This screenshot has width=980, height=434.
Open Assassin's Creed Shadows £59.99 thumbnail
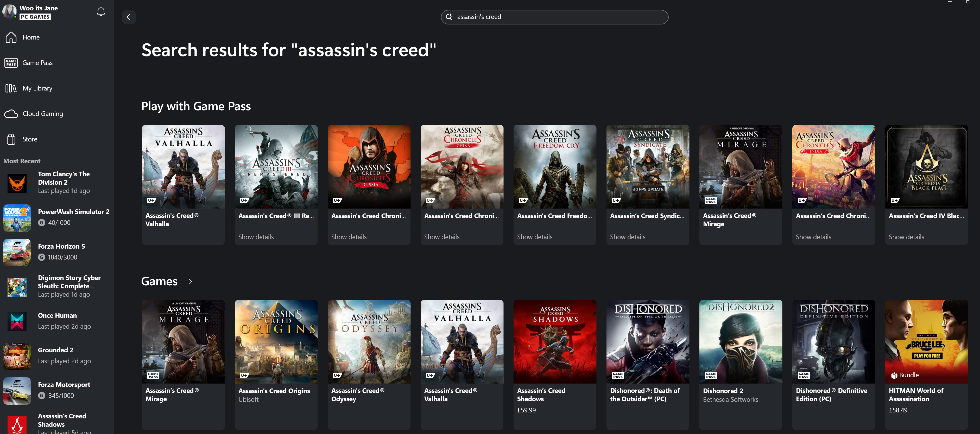pyautogui.click(x=555, y=341)
